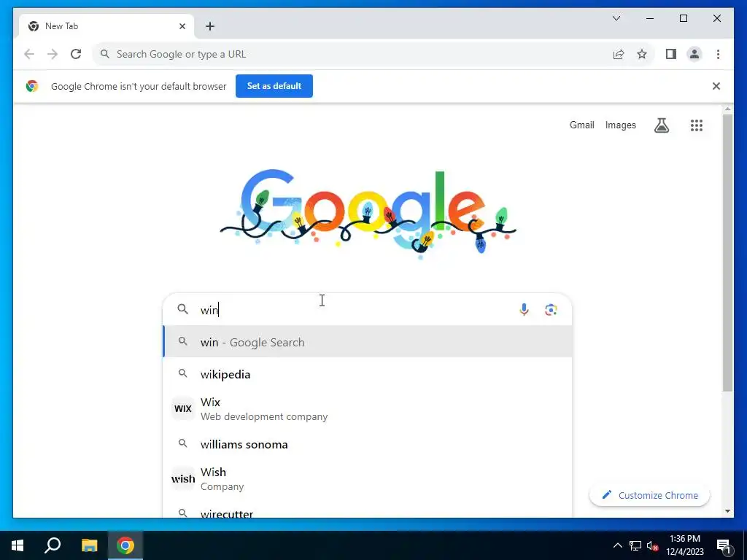
Task: Click the Chrome taskbar icon
Action: 125,545
